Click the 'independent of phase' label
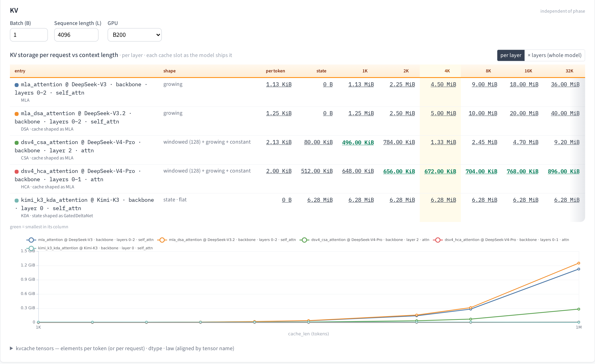 (562, 11)
